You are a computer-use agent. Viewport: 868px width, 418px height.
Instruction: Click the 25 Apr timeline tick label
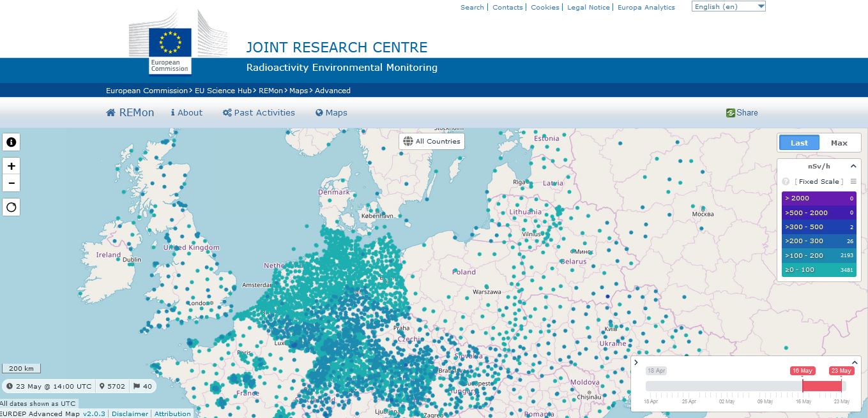pyautogui.click(x=689, y=401)
